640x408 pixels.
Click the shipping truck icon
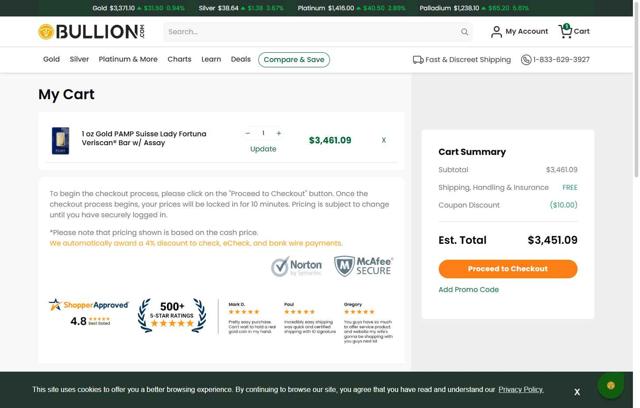click(418, 60)
